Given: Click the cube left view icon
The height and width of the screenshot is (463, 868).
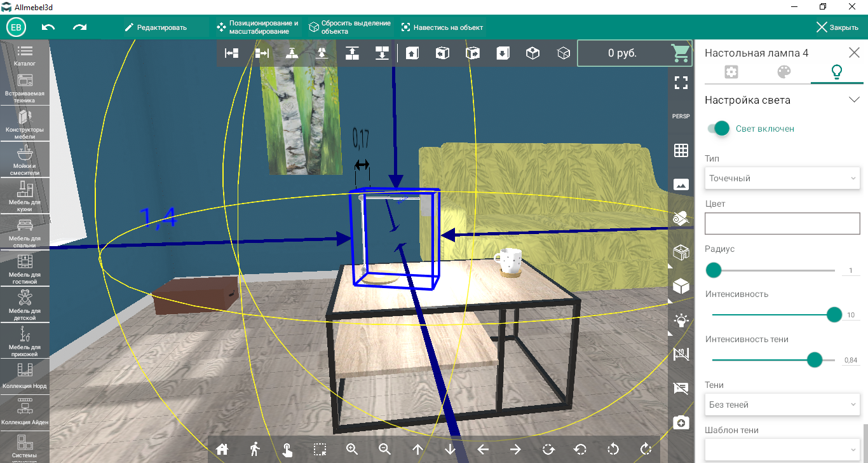Looking at the screenshot, I should coord(442,53).
